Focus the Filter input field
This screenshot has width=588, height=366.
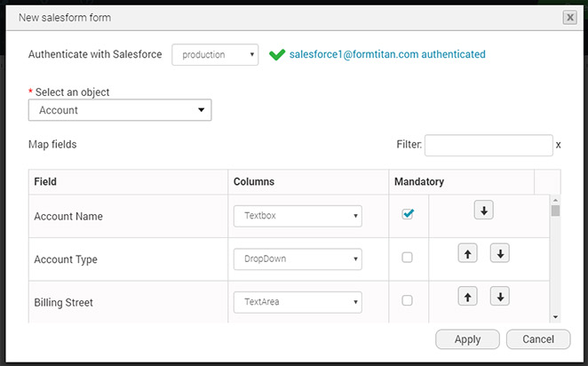489,146
